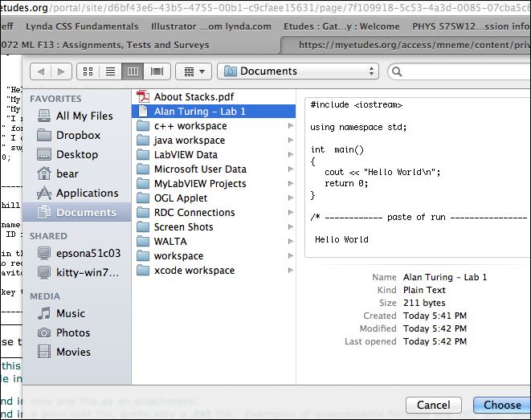531x420 pixels.
Task: Open the PHYS 575W12 bookmark
Action: coord(471,27)
